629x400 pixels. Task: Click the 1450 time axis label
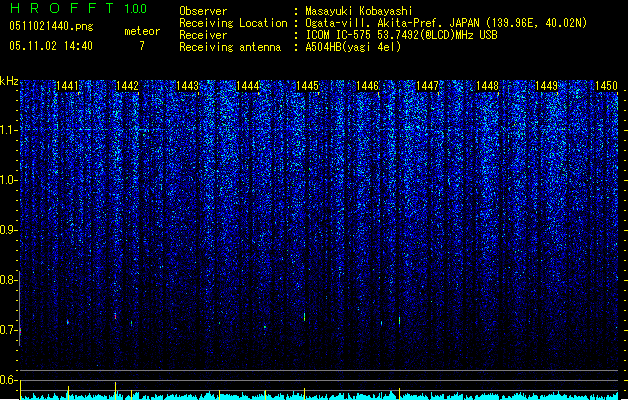606,86
